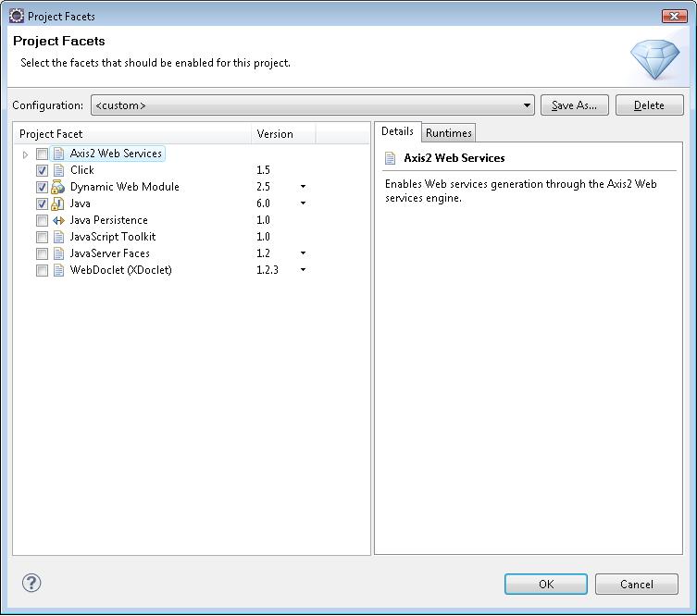Select the Click facet label
The height and width of the screenshot is (616, 697).
point(82,170)
